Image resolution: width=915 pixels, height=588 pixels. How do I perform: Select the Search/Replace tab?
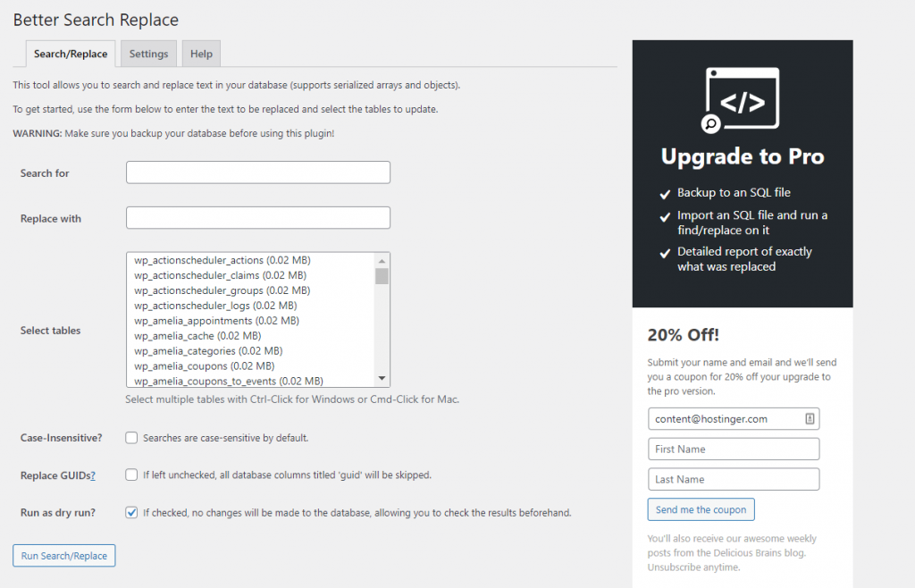70,54
